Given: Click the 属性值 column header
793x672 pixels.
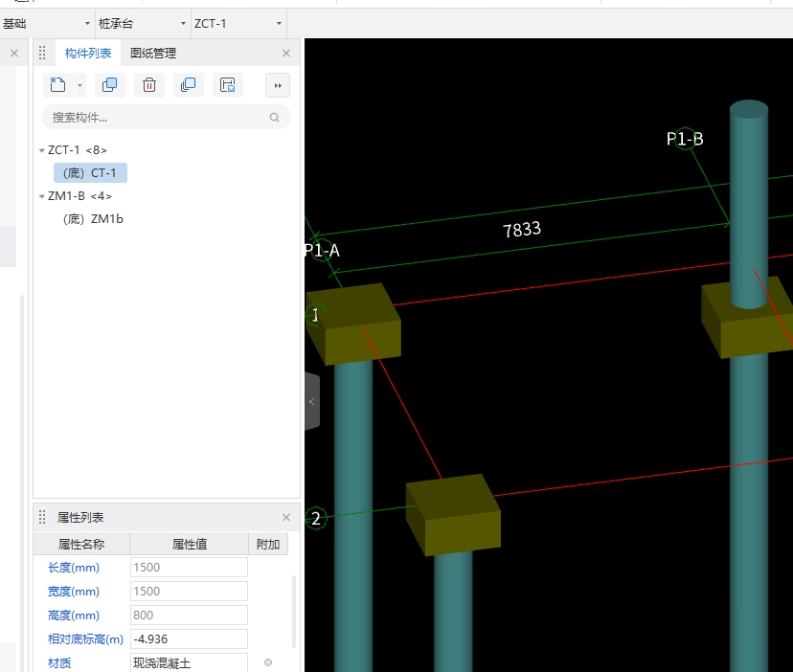Looking at the screenshot, I should coord(189,544).
